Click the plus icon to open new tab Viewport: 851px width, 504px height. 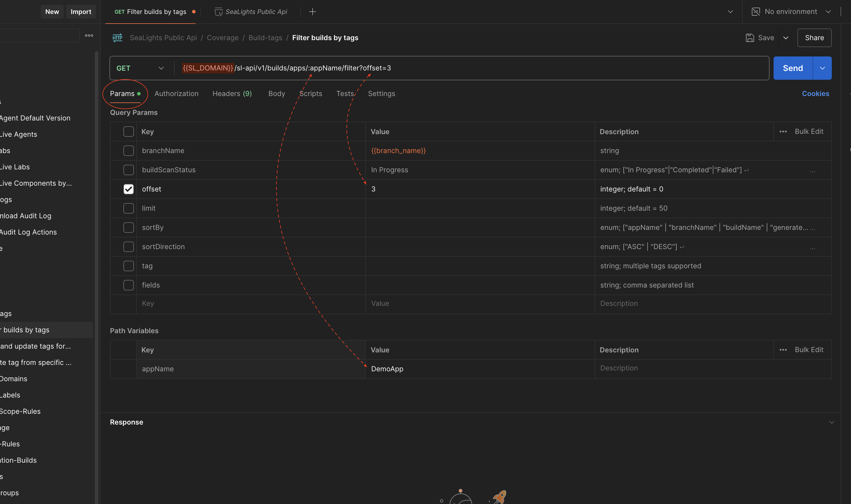pyautogui.click(x=312, y=12)
